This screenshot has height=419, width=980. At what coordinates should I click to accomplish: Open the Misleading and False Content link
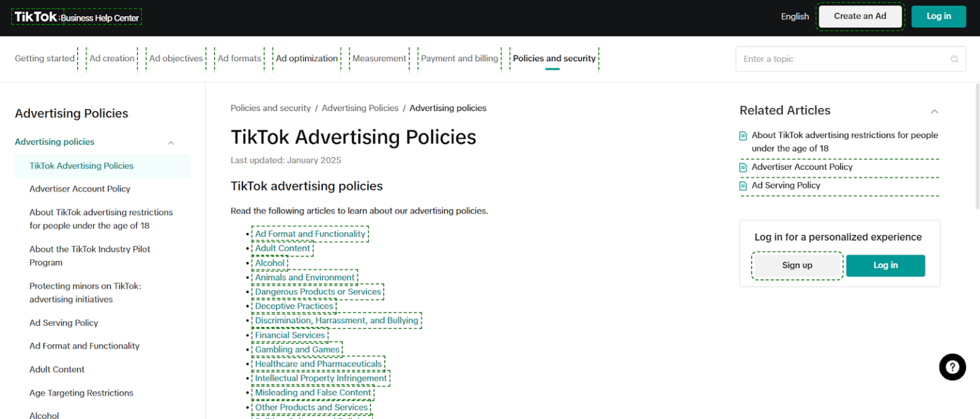click(313, 393)
